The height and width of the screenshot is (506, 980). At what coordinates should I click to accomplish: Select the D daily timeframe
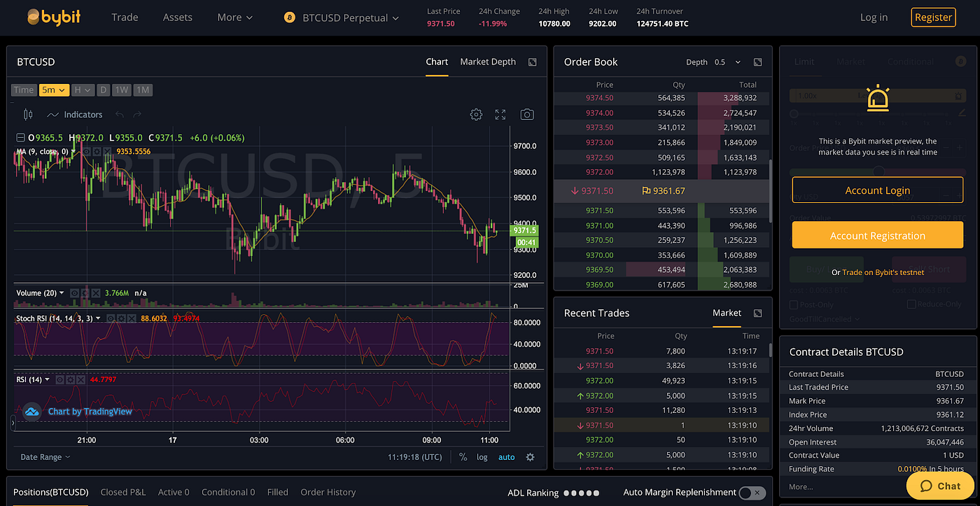point(103,90)
